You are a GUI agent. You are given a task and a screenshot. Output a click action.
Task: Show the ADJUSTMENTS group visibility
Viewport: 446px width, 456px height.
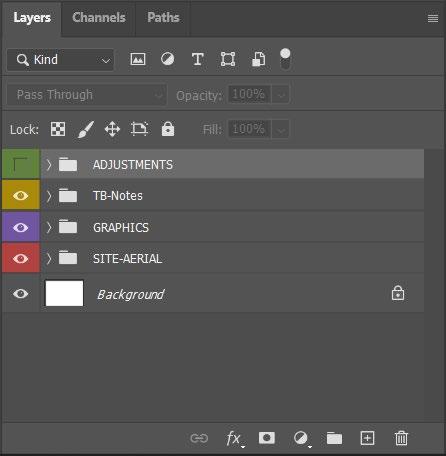21,164
